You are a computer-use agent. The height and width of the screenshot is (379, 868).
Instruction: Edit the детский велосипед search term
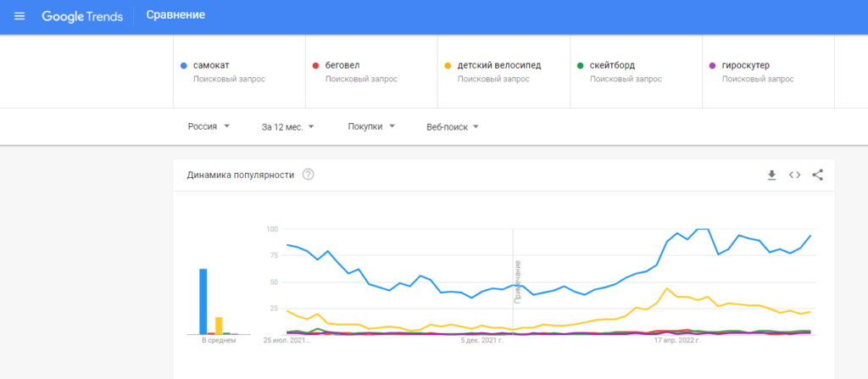pos(498,65)
